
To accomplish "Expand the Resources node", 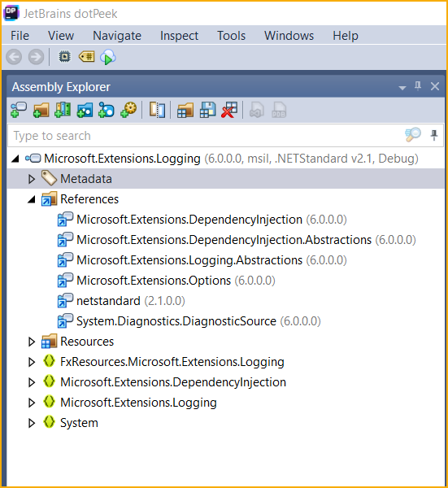I will [32, 342].
